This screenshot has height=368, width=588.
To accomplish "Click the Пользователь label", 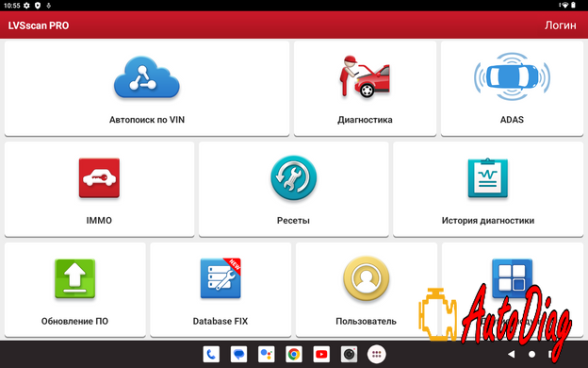I will click(366, 321).
